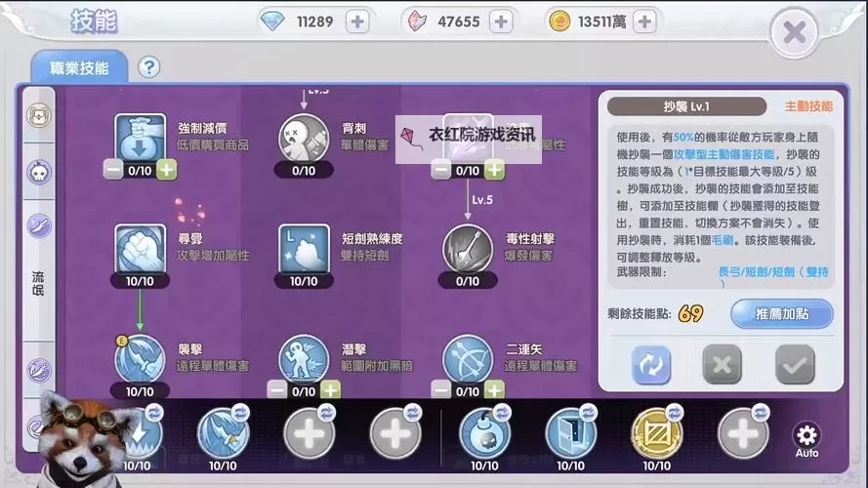
Task: Add gold with the plus beside 13511萬
Action: [x=644, y=22]
